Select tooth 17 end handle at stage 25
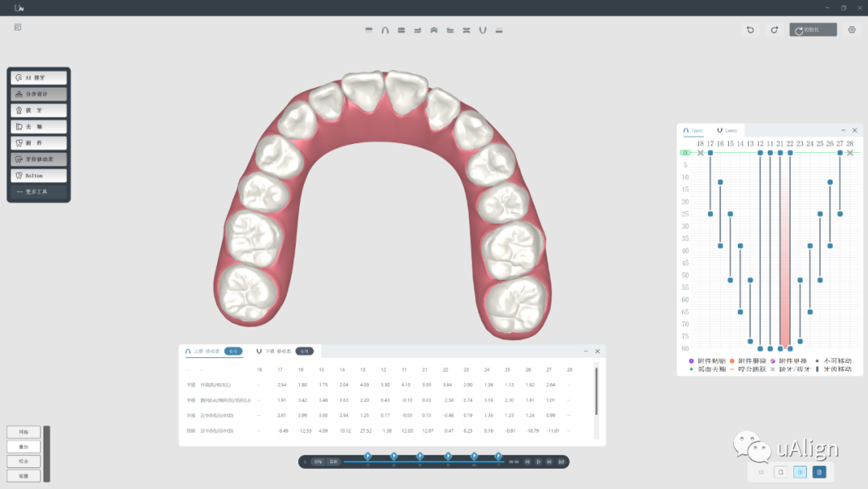 (710, 214)
